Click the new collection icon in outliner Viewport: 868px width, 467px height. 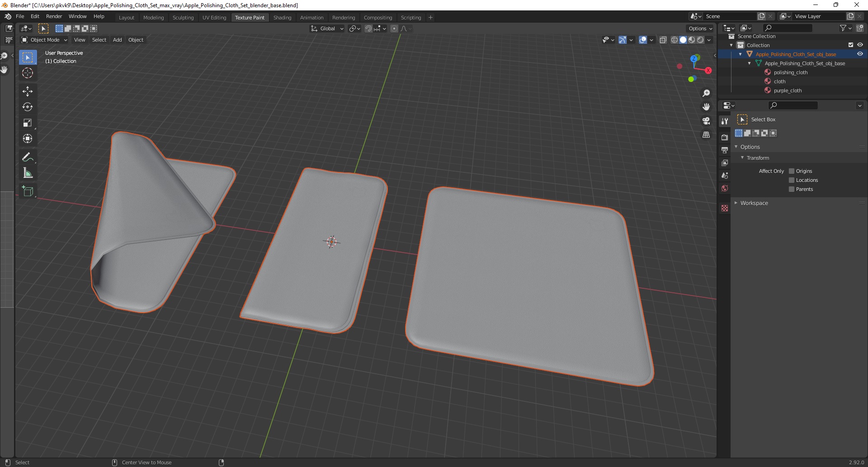[860, 28]
